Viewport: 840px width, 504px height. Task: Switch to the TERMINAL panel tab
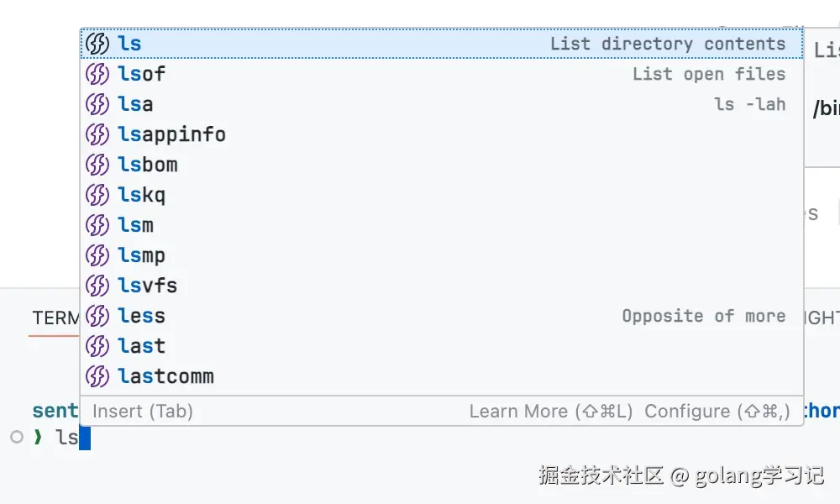55,318
